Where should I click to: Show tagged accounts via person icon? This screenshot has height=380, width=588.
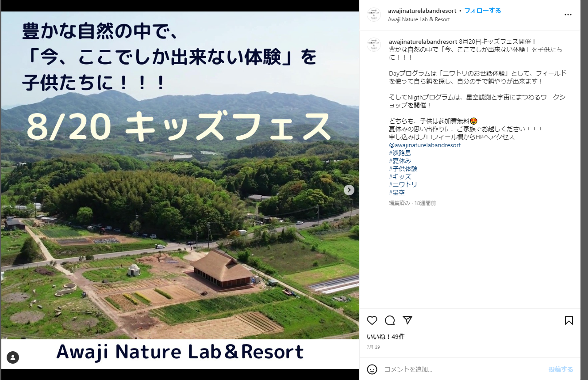click(13, 357)
